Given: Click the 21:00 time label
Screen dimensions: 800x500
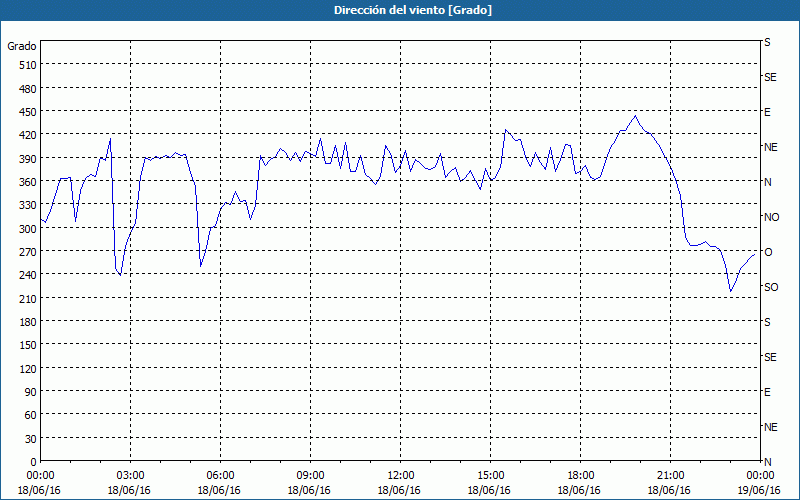Looking at the screenshot, I should click(670, 476).
